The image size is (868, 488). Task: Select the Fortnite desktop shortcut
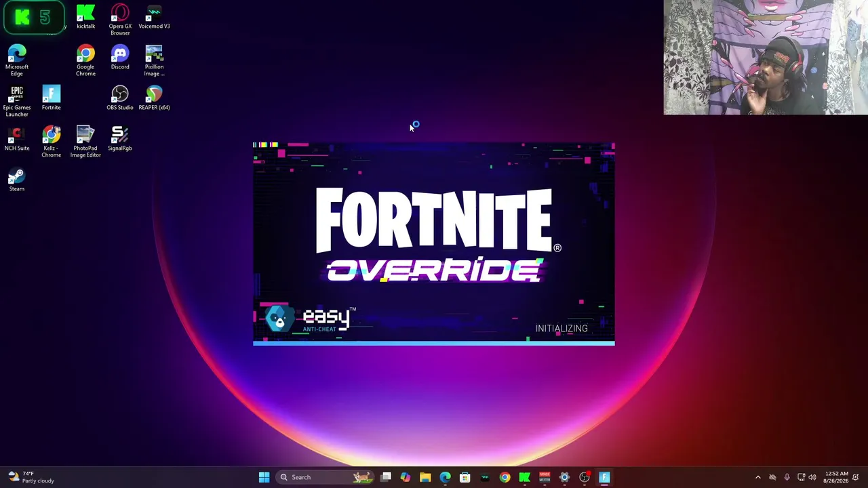51,98
